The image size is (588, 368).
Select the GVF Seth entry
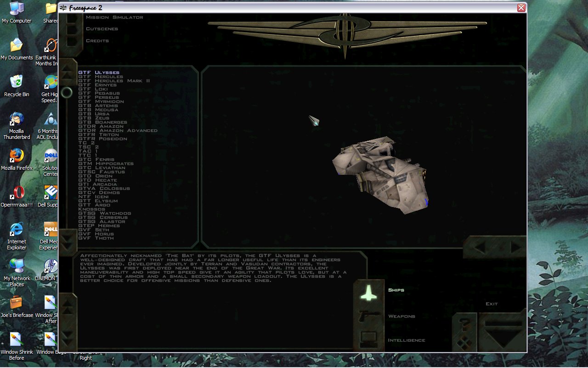94,230
